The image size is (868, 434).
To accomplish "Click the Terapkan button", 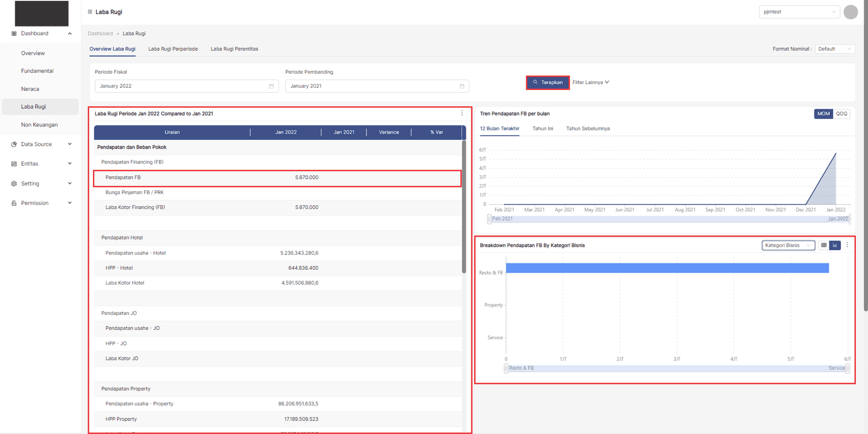I will [548, 82].
